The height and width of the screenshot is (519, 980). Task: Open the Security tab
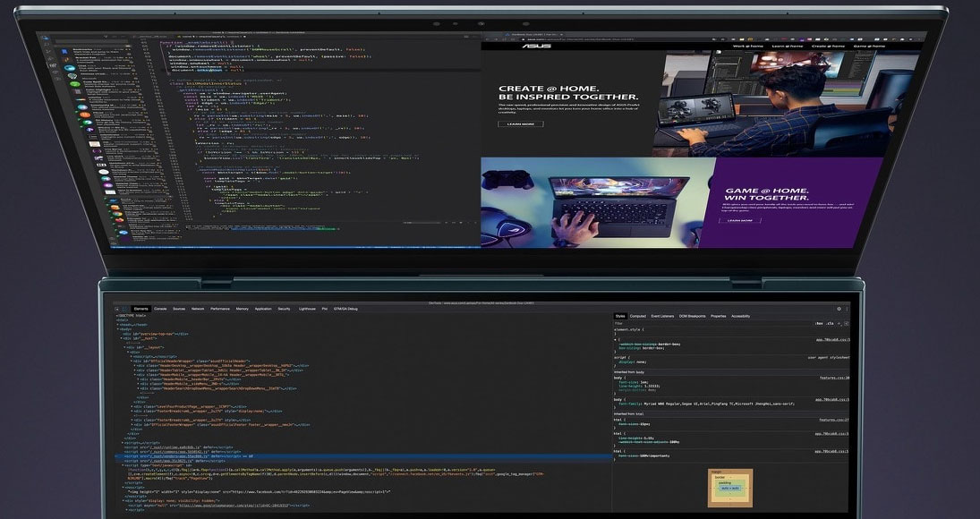[x=284, y=309]
